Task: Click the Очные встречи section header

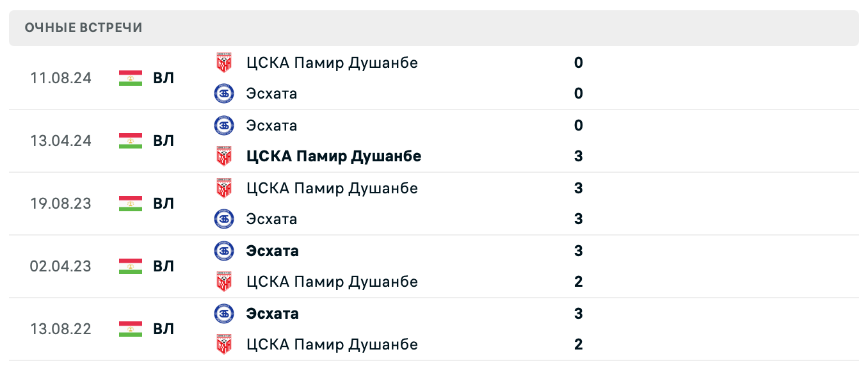Action: 84,28
